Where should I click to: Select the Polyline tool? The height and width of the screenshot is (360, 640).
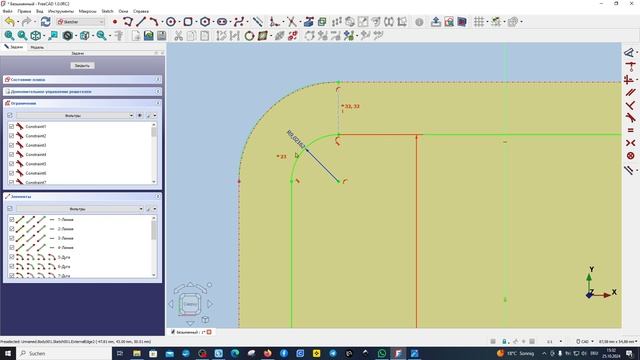[x=128, y=22]
